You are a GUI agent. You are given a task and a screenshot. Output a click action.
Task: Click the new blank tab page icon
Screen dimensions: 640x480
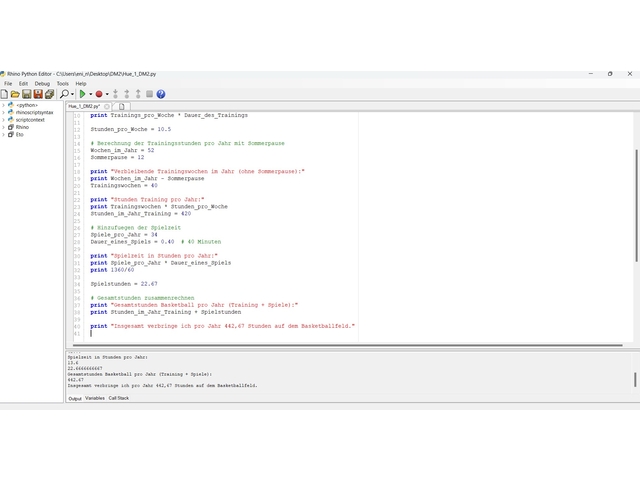122,107
